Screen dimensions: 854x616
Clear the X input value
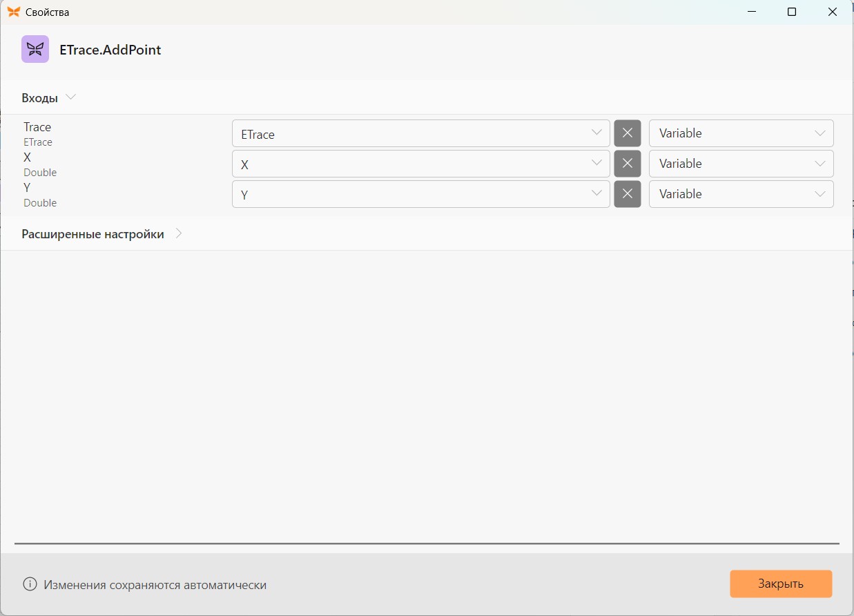click(x=628, y=164)
